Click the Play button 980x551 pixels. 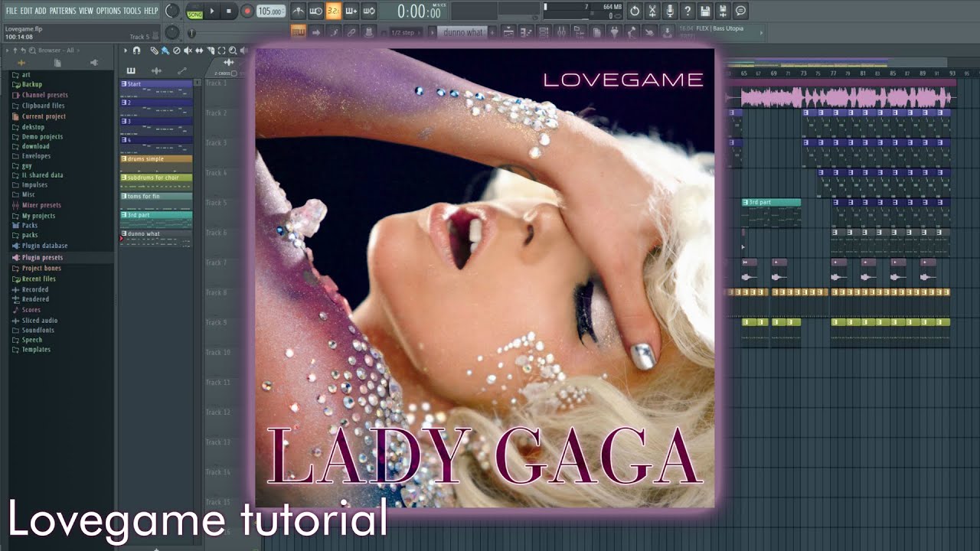(212, 11)
